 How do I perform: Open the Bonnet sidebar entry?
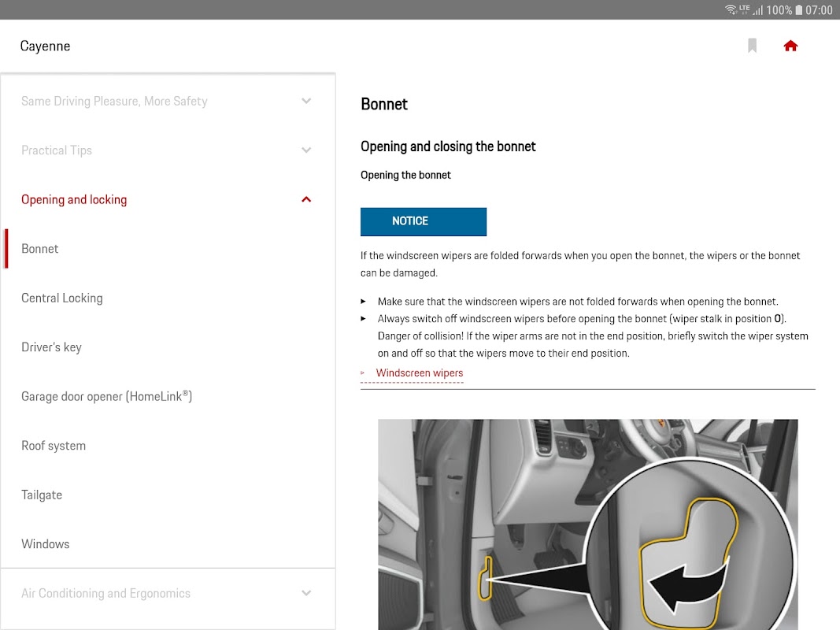click(168, 249)
